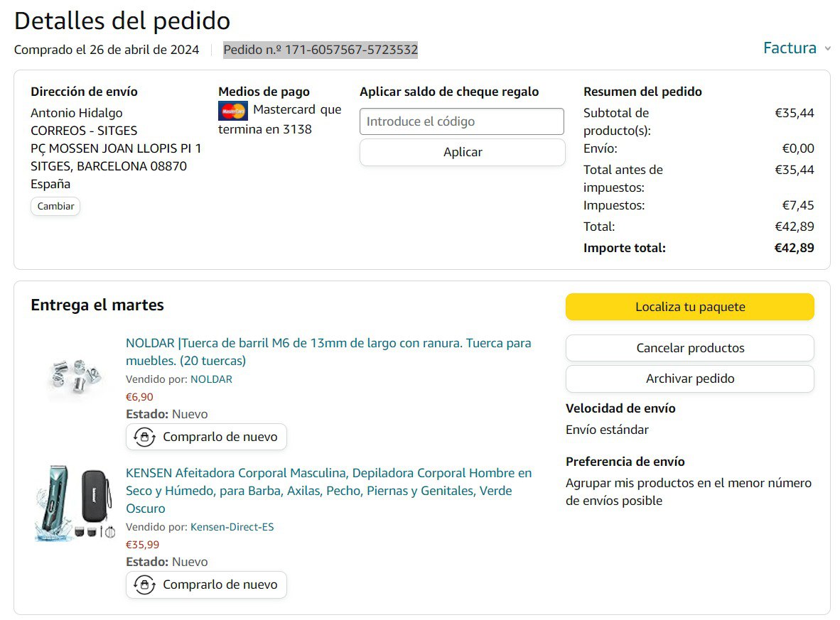The width and height of the screenshot is (840, 620).
Task: Click reorder icon for KENSEN trimmer
Action: pos(144,584)
